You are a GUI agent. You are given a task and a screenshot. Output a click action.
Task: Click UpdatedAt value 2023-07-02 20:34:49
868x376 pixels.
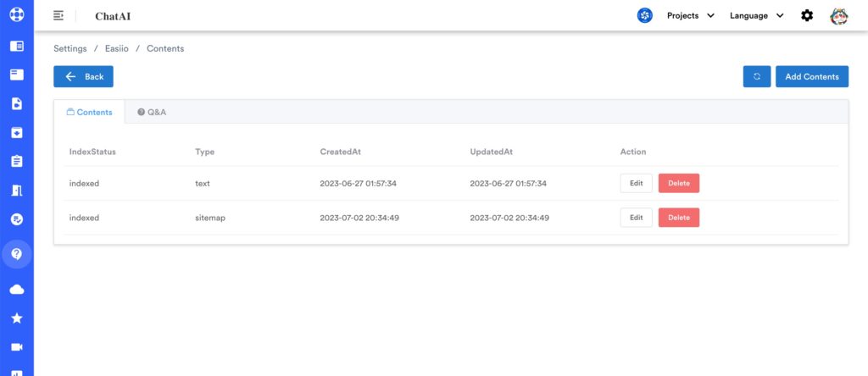click(509, 218)
